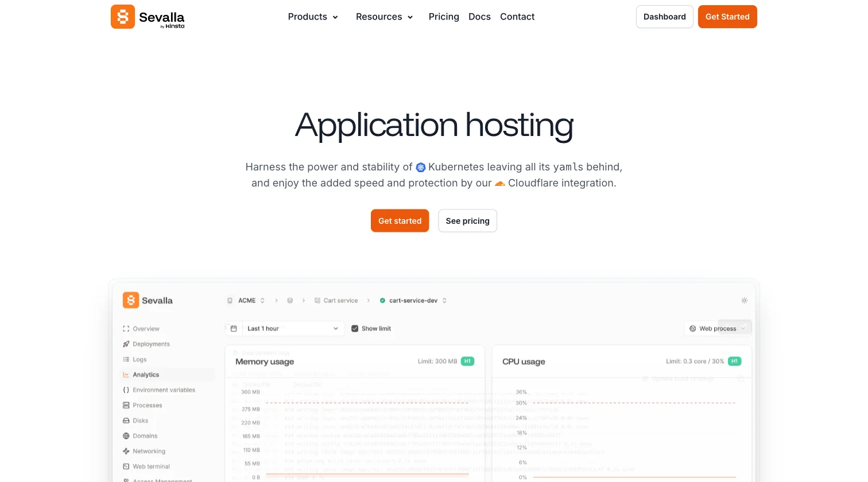Viewport: 868px width, 482px height.
Task: Open the Networking icon in the sidebar
Action: (x=126, y=451)
